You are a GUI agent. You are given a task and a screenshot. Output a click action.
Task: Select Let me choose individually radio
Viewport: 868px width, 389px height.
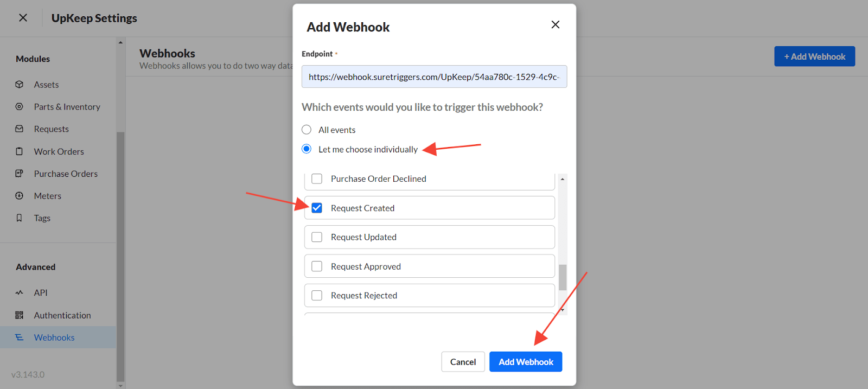tap(307, 149)
